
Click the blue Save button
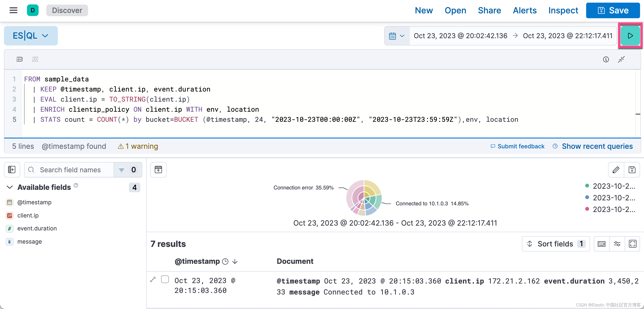(x=613, y=10)
